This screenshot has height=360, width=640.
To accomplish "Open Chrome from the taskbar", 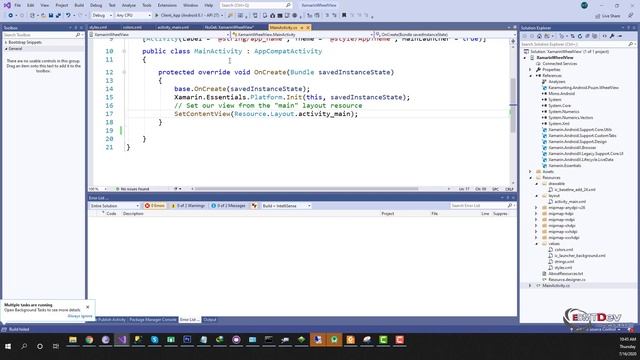I will (x=89, y=340).
